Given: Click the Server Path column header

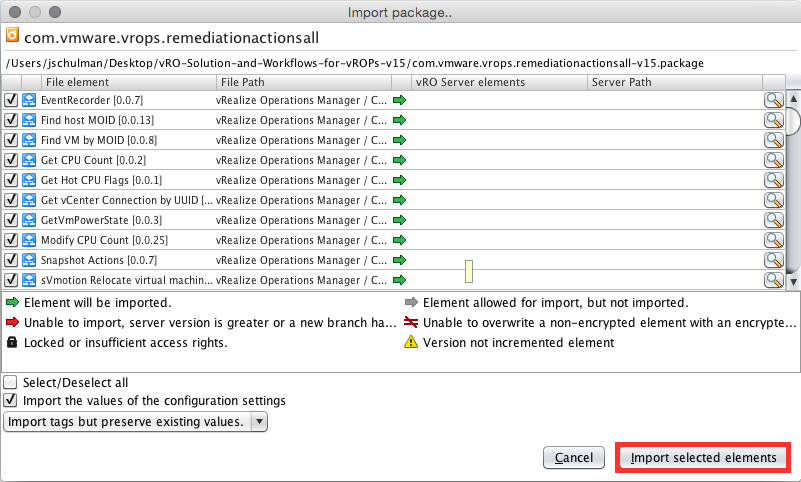Looking at the screenshot, I should pos(675,82).
